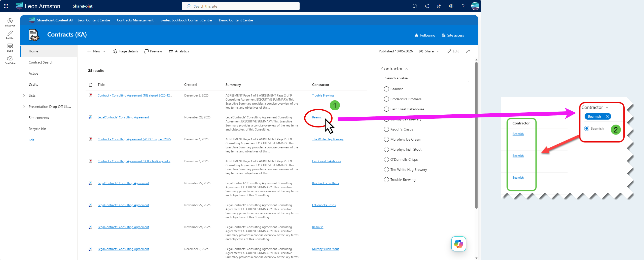Viewport: 644px width, 260px height.
Task: Open the East Coast Bakehouse link in results
Action: (x=327, y=161)
